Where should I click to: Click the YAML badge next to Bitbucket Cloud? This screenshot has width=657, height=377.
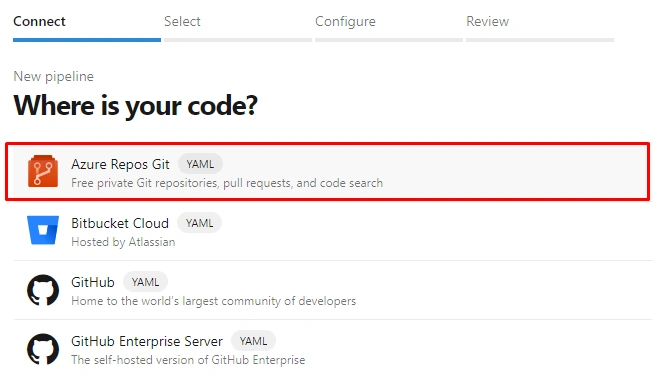[x=199, y=223]
